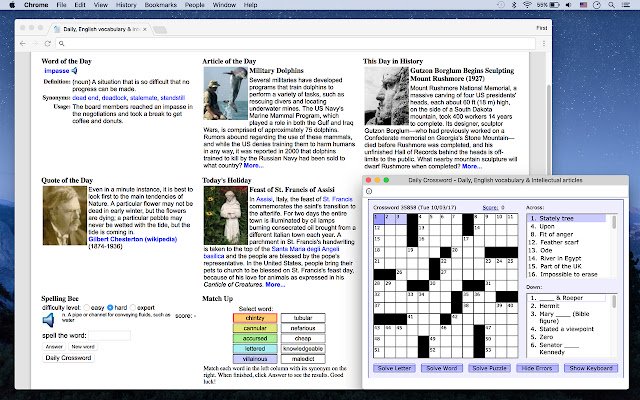Viewport: 640px width, 400px height.
Task: Play pronunciation audio for impasse
Action: [74, 71]
